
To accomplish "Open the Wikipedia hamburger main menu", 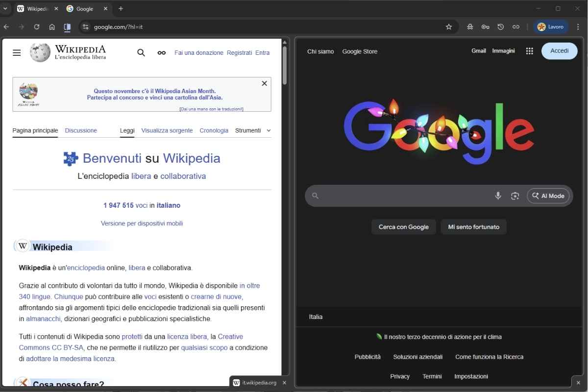I will [x=16, y=52].
